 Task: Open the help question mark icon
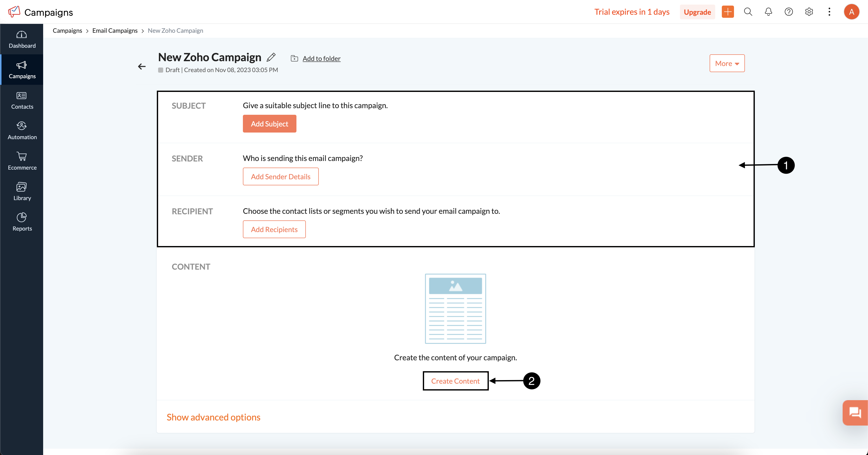pyautogui.click(x=789, y=12)
